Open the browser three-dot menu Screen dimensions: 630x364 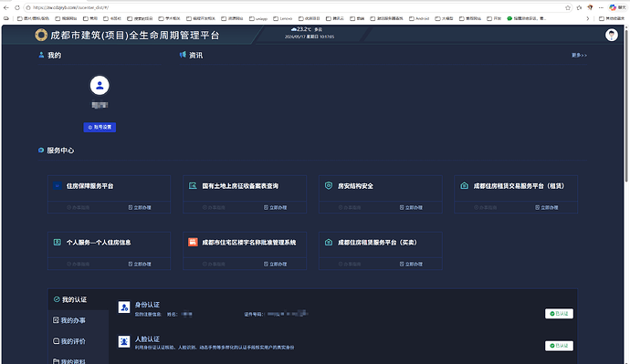tap(601, 7)
